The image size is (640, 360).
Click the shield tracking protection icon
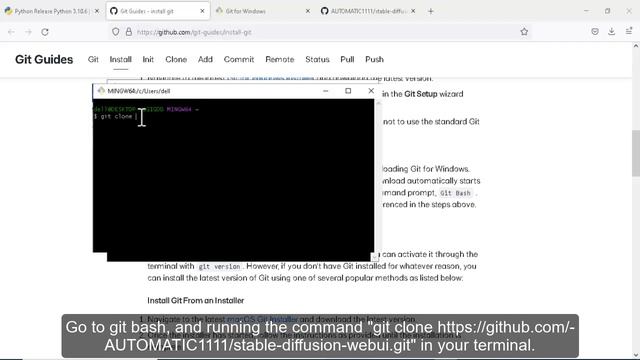116,32
